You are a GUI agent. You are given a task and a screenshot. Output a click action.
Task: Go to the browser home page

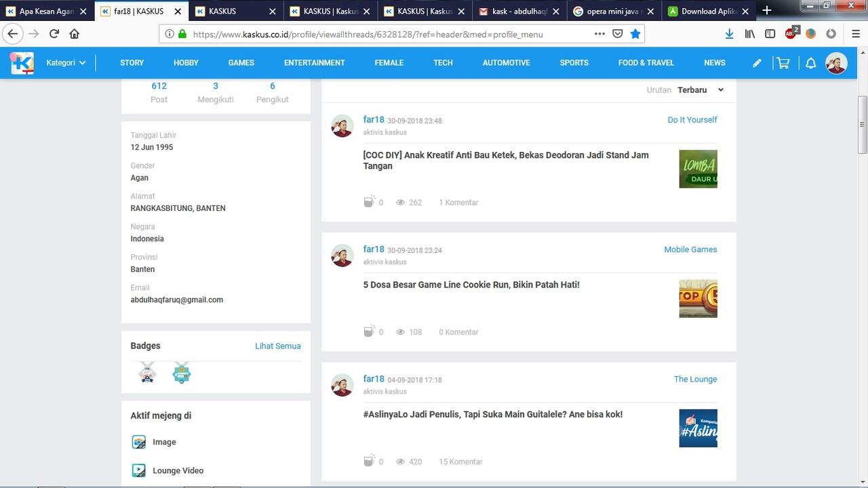point(75,34)
